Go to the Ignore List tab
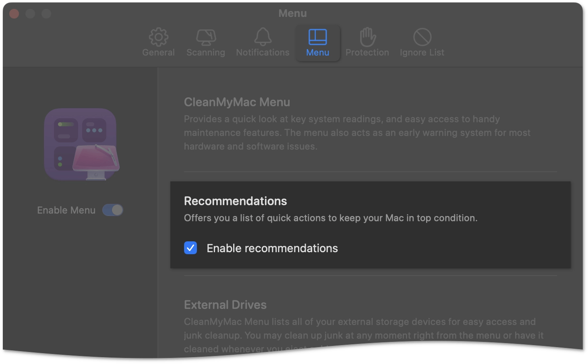 pyautogui.click(x=422, y=43)
